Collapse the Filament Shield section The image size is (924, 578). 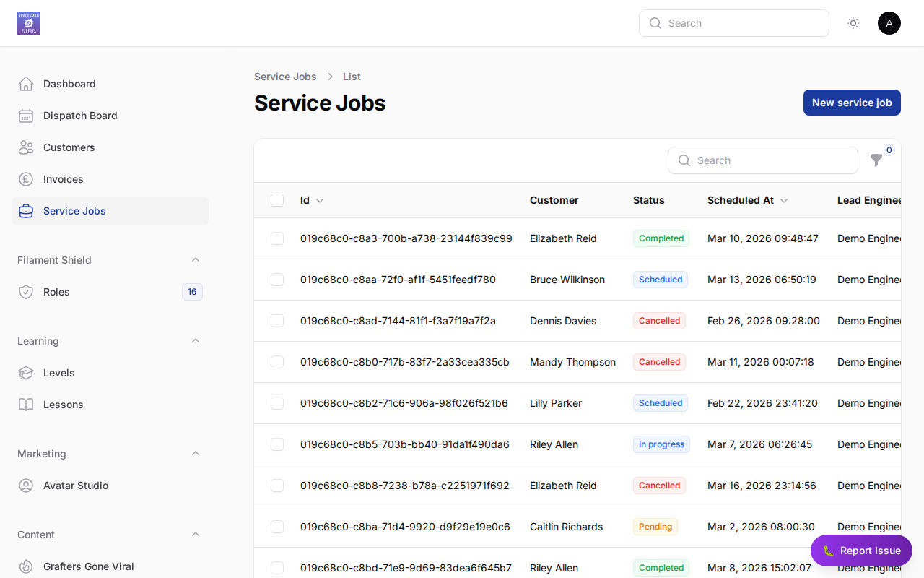[196, 259]
